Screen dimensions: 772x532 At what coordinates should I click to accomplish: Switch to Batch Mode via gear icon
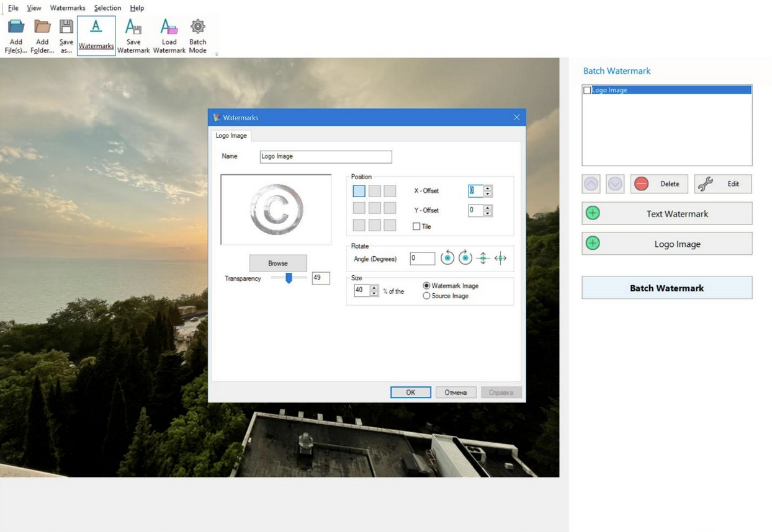point(197,27)
